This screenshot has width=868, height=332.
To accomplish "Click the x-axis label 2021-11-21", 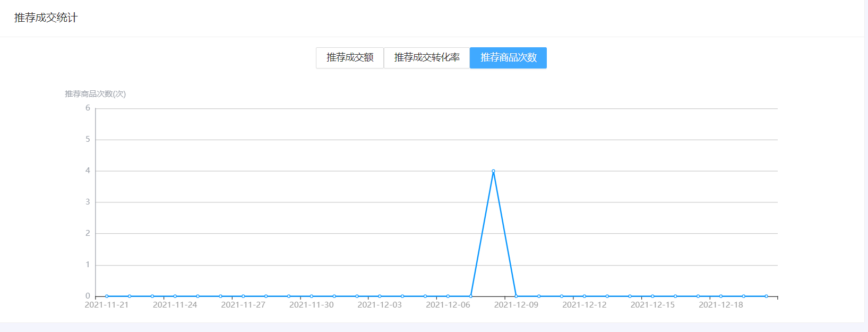I will (x=107, y=305).
